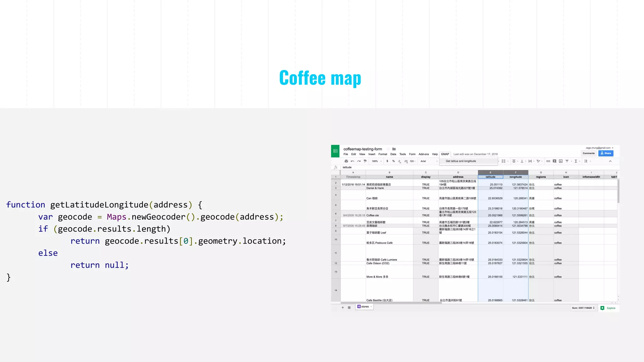Image resolution: width=644 pixels, height=362 pixels.
Task: Click the Undo icon
Action: (353, 161)
